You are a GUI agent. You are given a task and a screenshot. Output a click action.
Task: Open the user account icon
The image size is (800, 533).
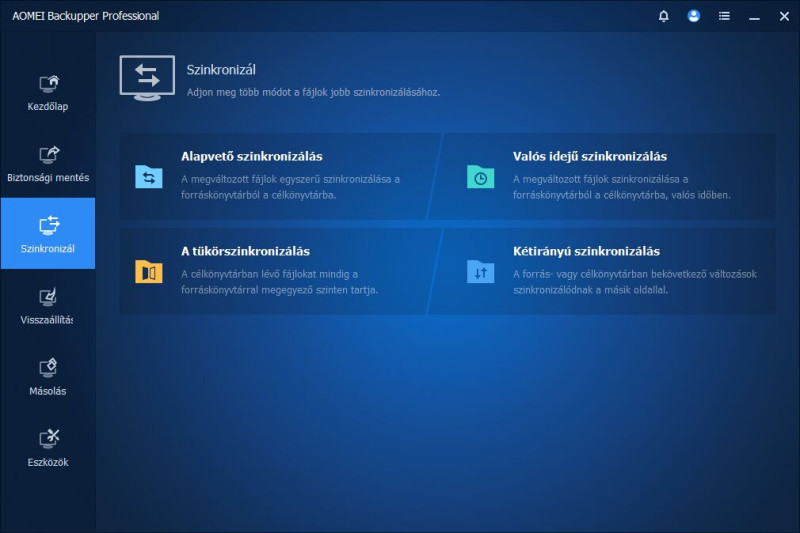(693, 16)
